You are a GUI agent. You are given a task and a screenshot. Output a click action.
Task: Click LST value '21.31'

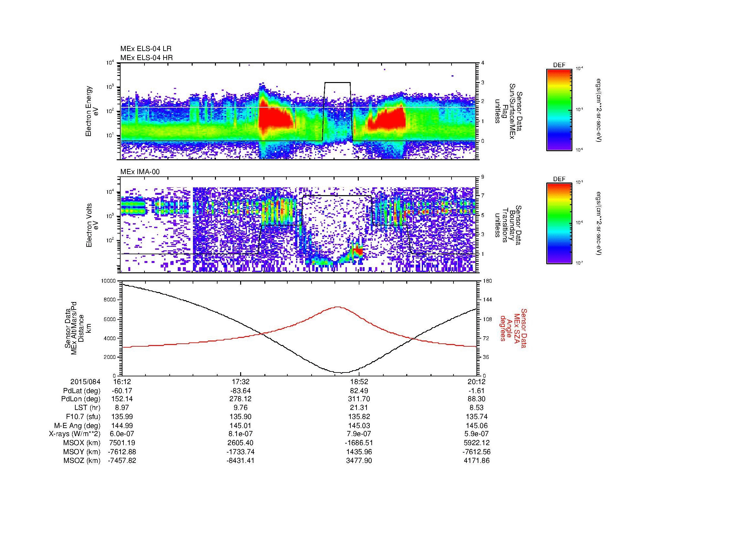pyautogui.click(x=359, y=408)
